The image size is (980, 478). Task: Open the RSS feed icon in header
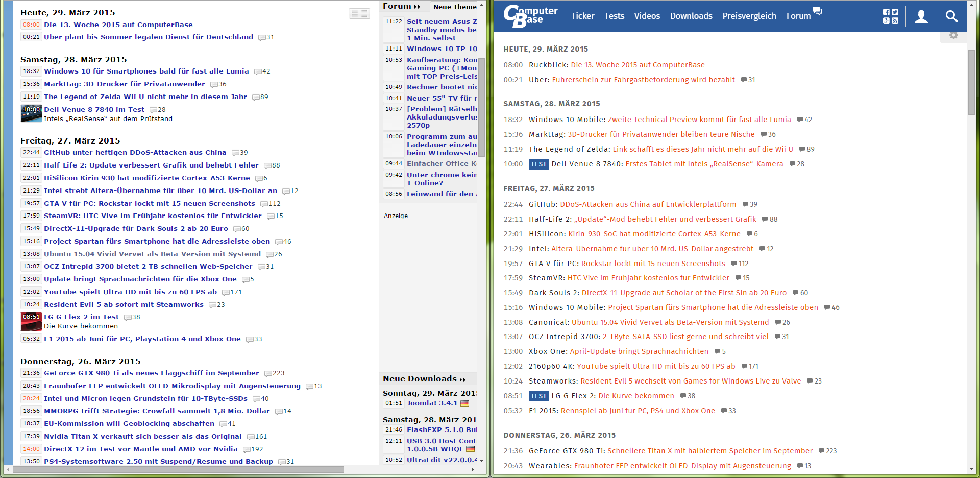click(895, 21)
